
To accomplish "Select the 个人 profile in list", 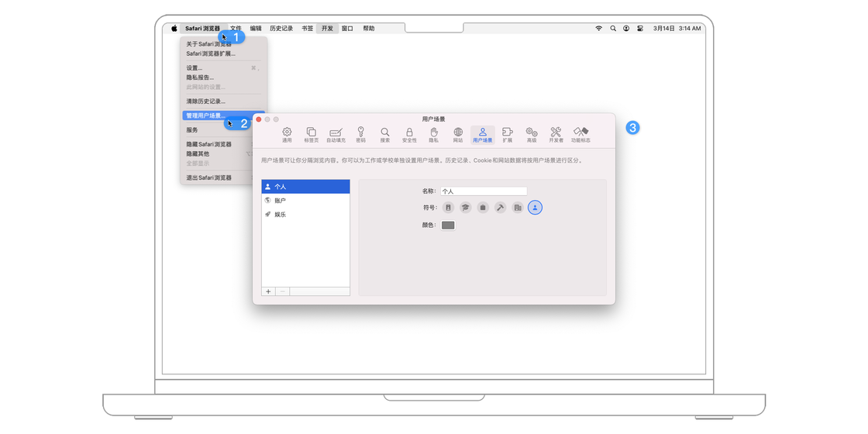I will (x=305, y=187).
